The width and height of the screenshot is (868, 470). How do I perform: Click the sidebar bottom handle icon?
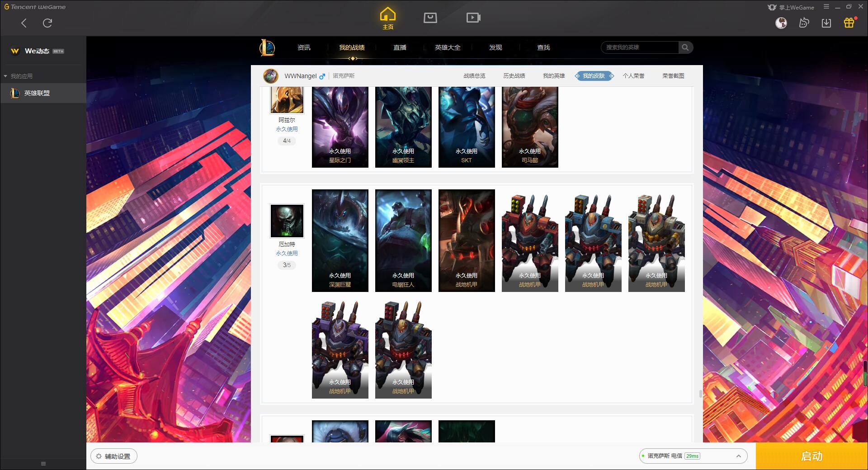(43, 464)
